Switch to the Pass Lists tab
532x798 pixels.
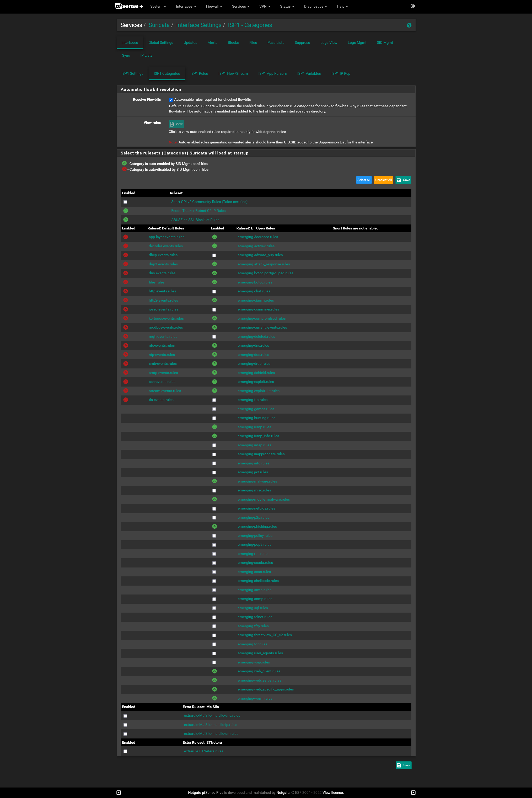click(276, 43)
